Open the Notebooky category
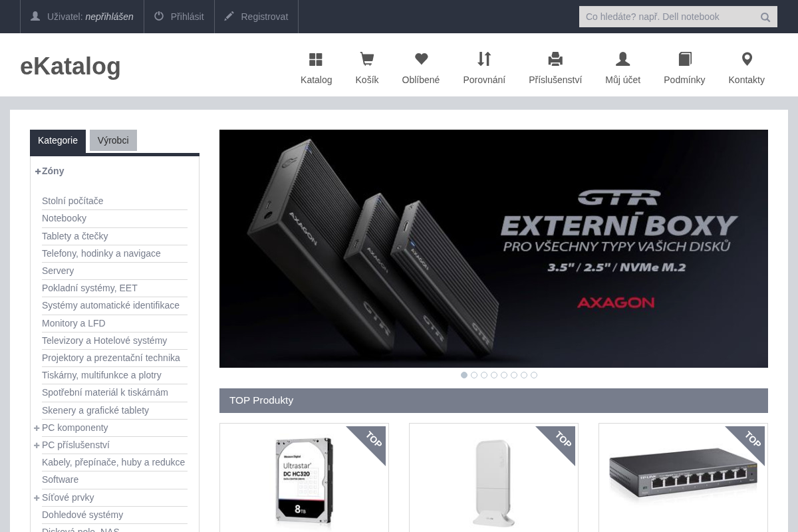The width and height of the screenshot is (798, 532). tap(64, 218)
